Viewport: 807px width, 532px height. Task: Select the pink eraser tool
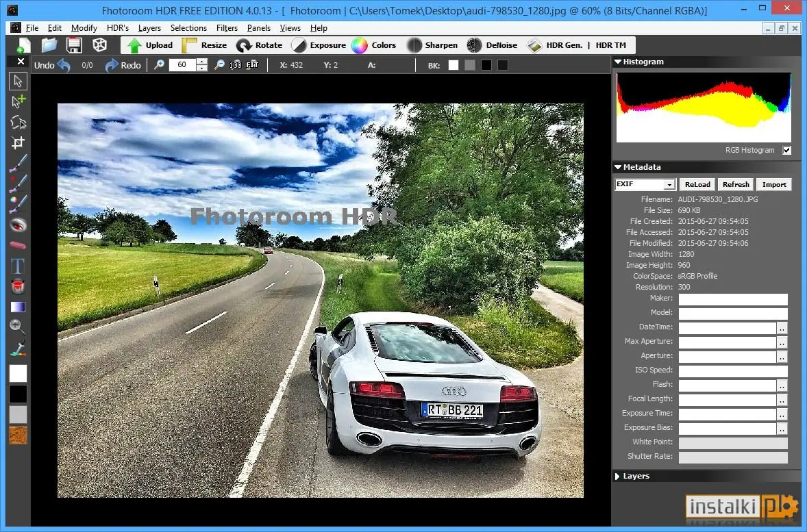pyautogui.click(x=18, y=245)
